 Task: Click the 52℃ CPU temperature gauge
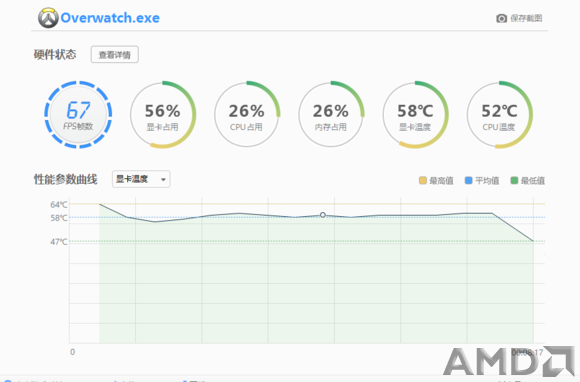[499, 115]
